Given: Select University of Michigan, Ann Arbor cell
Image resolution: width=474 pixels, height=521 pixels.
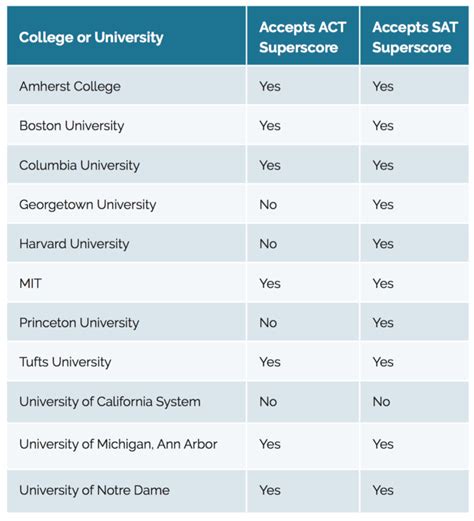Looking at the screenshot, I should click(x=126, y=444).
